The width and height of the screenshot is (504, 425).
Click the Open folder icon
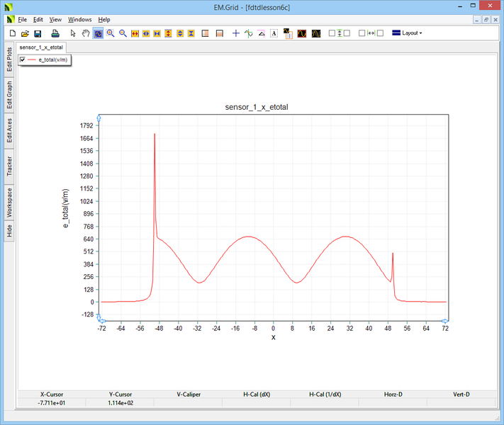point(25,33)
